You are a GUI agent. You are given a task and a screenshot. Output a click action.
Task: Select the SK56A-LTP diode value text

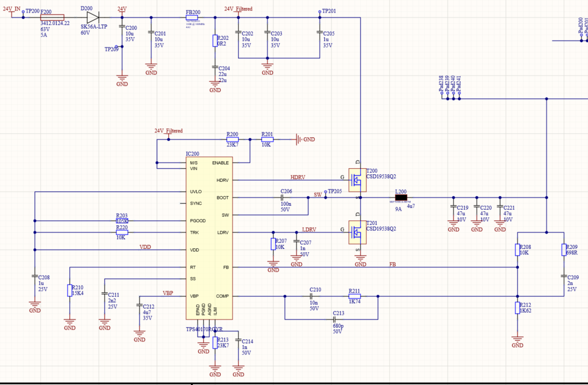(94, 27)
